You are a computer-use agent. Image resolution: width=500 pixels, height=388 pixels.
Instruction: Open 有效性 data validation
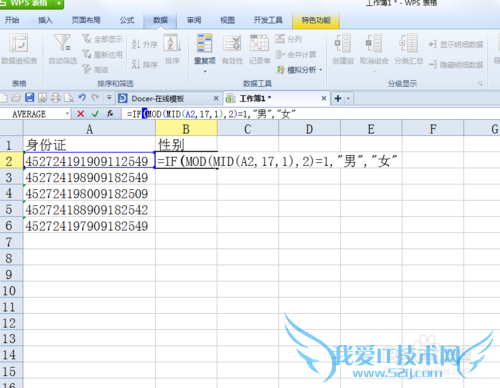tap(232, 49)
